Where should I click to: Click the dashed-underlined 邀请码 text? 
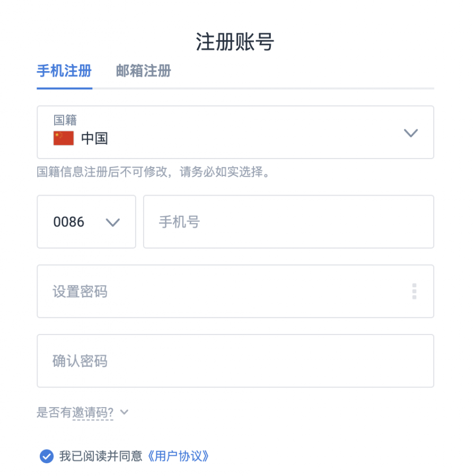(x=93, y=412)
